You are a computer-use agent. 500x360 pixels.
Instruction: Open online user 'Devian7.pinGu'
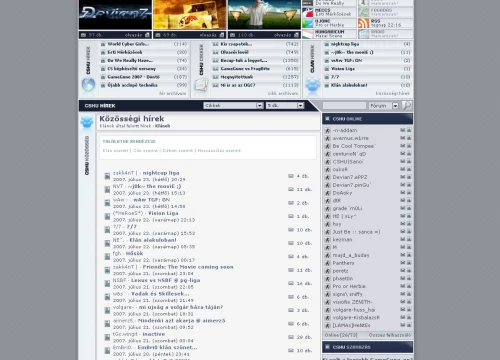352,185
